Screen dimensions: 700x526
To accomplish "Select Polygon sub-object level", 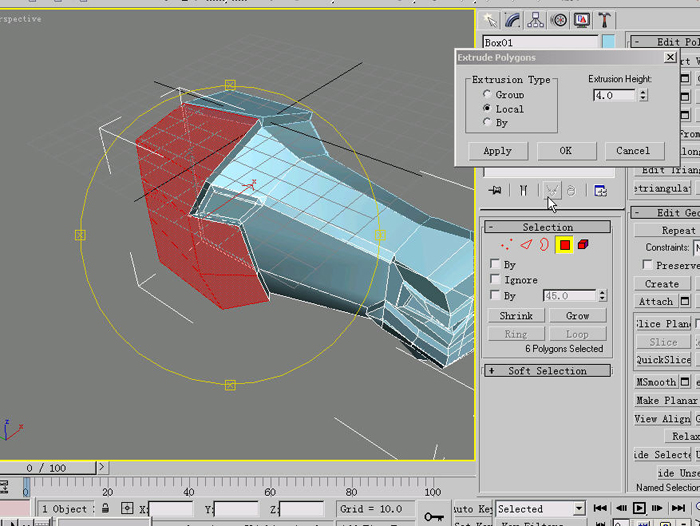I will (x=564, y=245).
